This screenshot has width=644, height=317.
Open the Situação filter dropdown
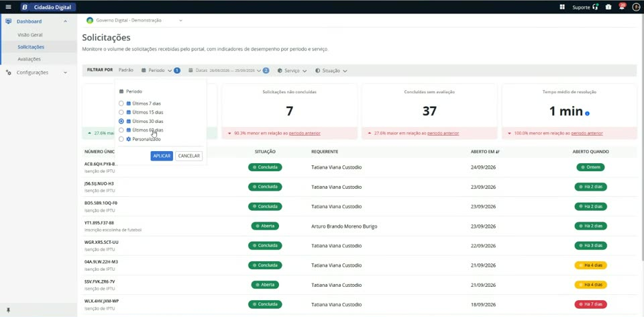coord(331,71)
